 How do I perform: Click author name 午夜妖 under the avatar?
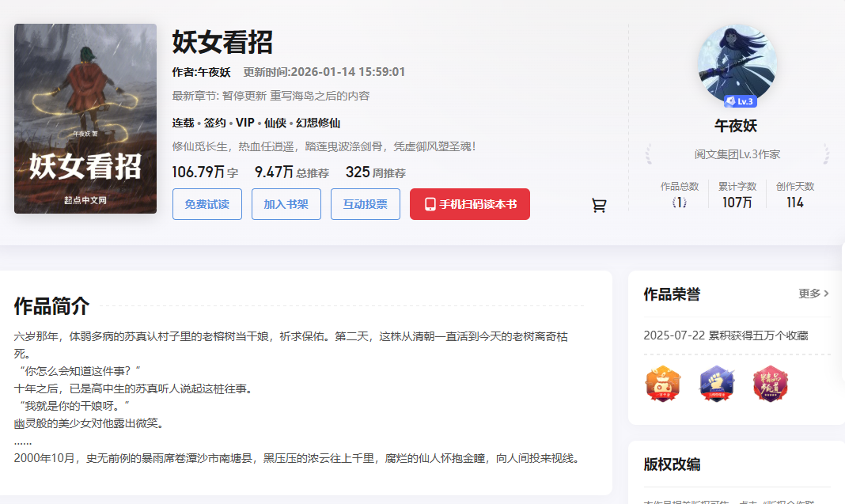point(736,127)
